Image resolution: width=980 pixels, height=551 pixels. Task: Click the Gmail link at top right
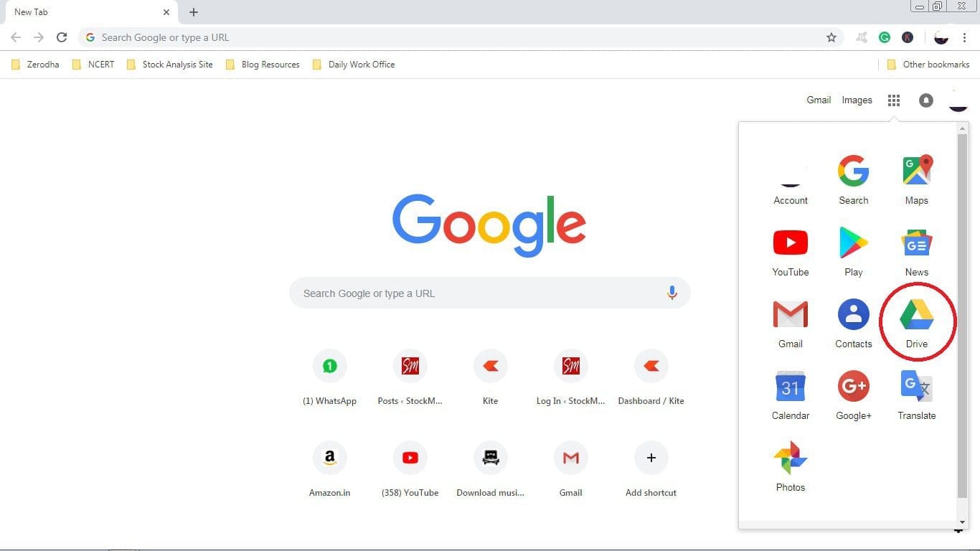coord(819,100)
